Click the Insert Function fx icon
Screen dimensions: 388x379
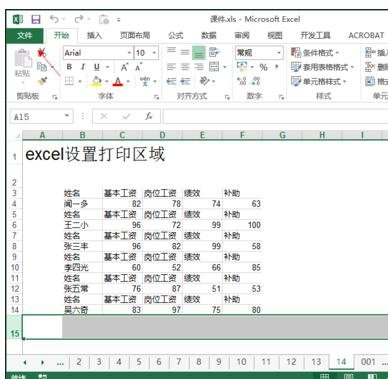coord(149,116)
